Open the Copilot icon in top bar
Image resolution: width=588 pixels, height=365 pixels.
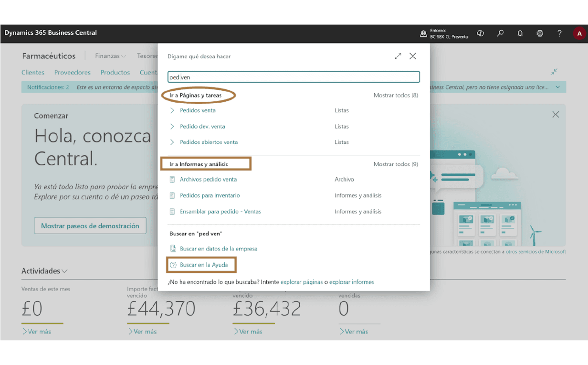tap(481, 33)
